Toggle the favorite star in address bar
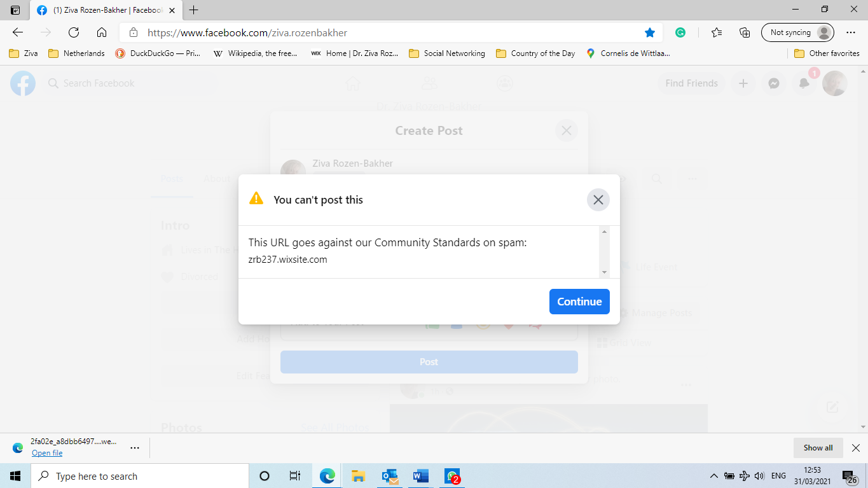This screenshot has height=488, width=868. (649, 32)
